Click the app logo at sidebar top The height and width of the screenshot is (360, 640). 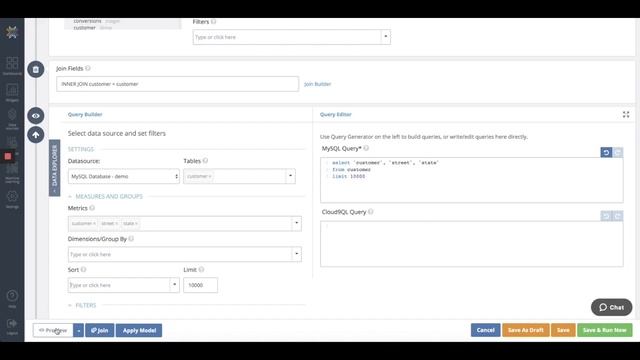click(x=12, y=32)
